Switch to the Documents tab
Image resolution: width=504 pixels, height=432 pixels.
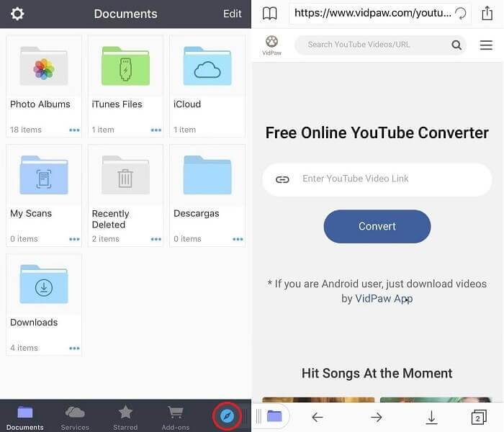pyautogui.click(x=25, y=418)
